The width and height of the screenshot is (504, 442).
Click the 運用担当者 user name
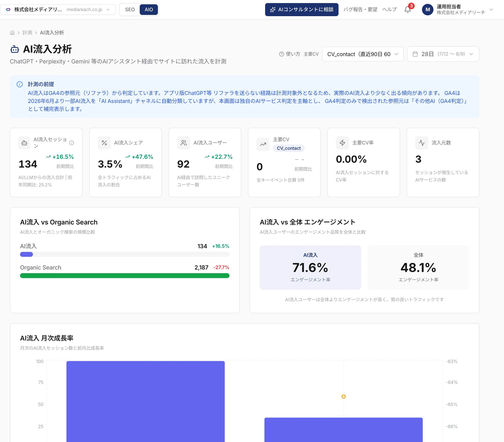tap(449, 7)
